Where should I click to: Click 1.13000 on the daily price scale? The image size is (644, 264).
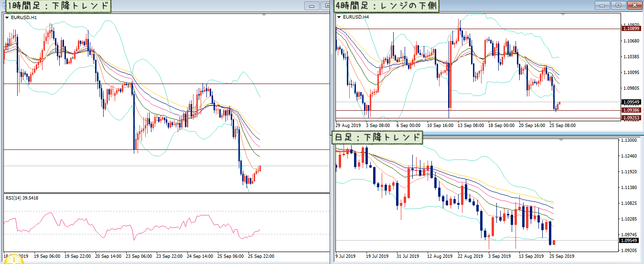point(629,140)
